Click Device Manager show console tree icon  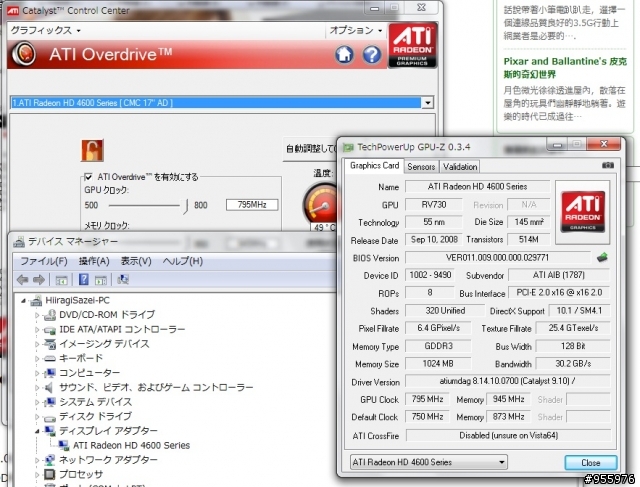coord(61,280)
